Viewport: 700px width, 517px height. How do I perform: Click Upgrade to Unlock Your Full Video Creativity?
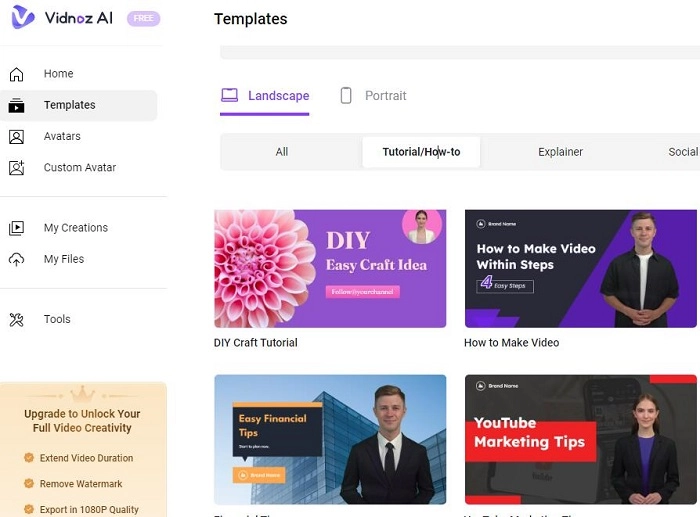pyautogui.click(x=82, y=421)
